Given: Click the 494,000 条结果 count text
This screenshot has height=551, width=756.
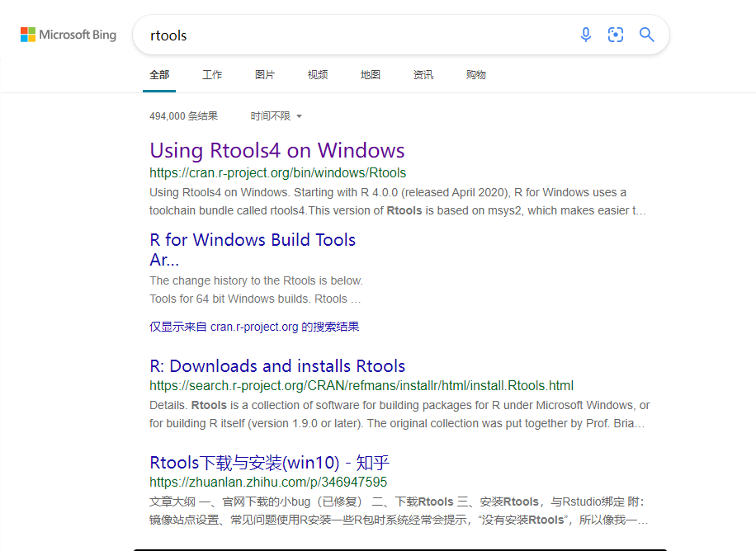Looking at the screenshot, I should pos(184,116).
